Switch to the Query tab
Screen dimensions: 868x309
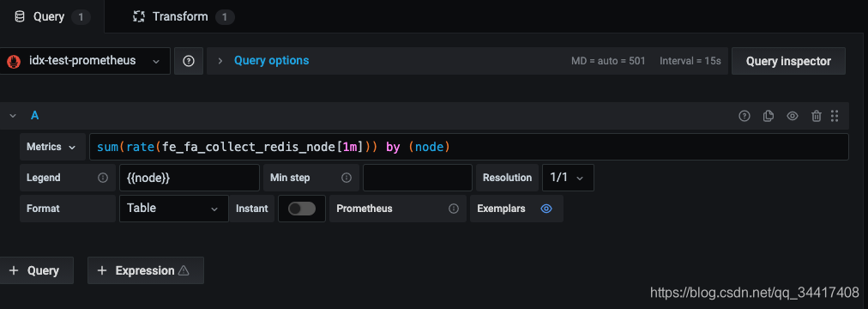pyautogui.click(x=51, y=16)
